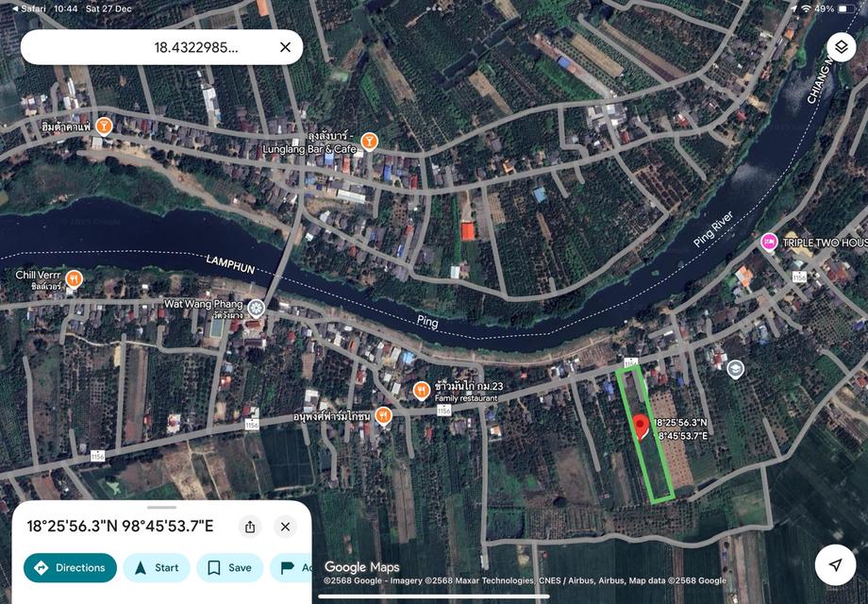Clear the search box text
This screenshot has width=868, height=604.
285,47
